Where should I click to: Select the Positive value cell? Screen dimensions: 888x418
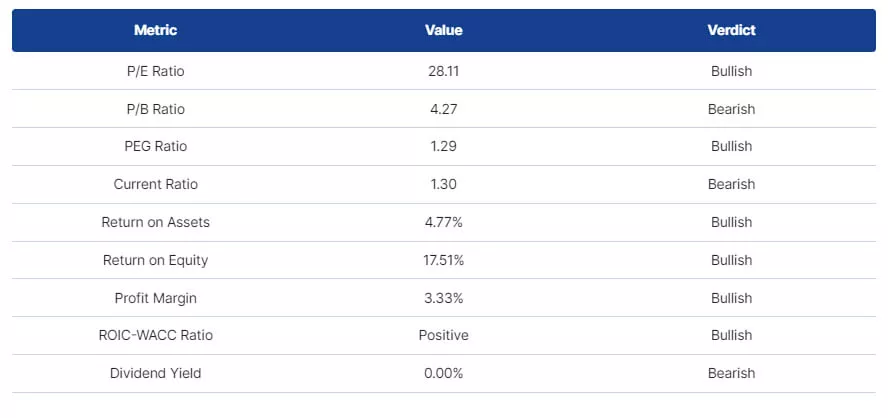443,335
